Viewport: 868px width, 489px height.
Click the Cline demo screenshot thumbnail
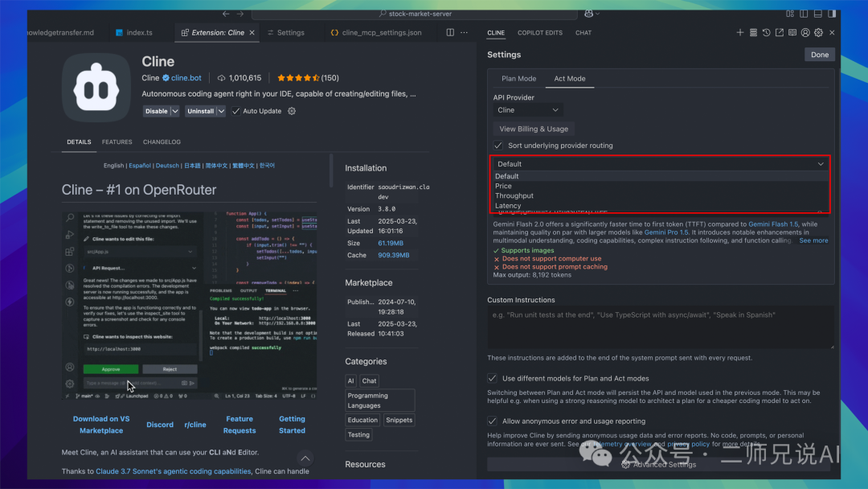[190, 305]
